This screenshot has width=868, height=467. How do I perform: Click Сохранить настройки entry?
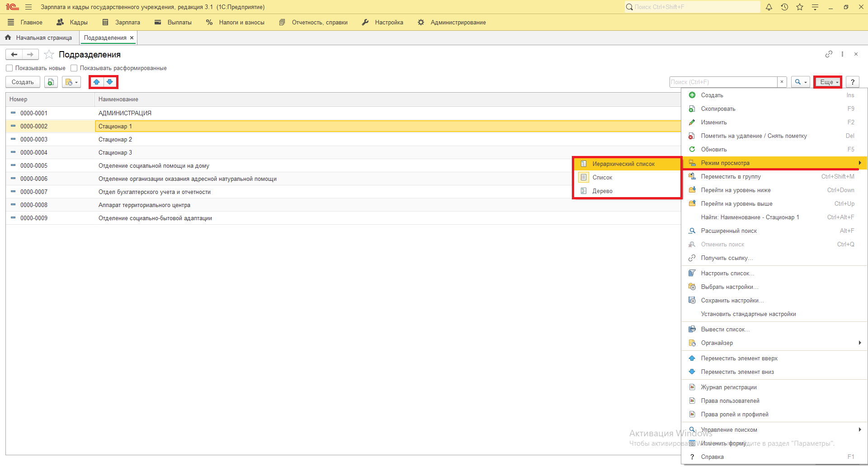pyautogui.click(x=774, y=301)
